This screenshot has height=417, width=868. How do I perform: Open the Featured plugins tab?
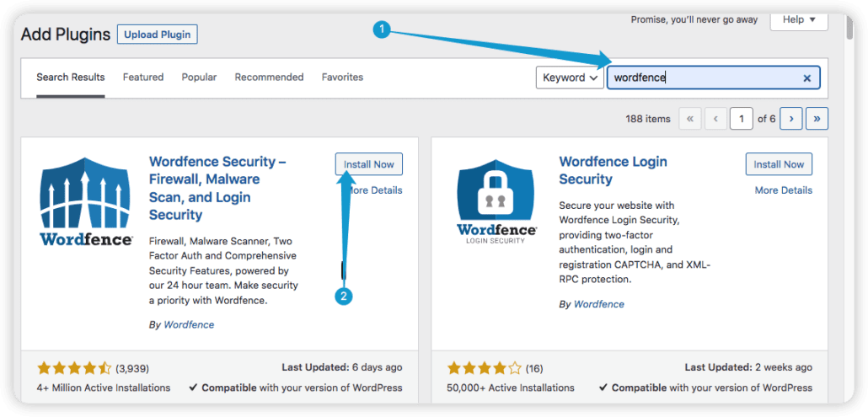click(142, 78)
